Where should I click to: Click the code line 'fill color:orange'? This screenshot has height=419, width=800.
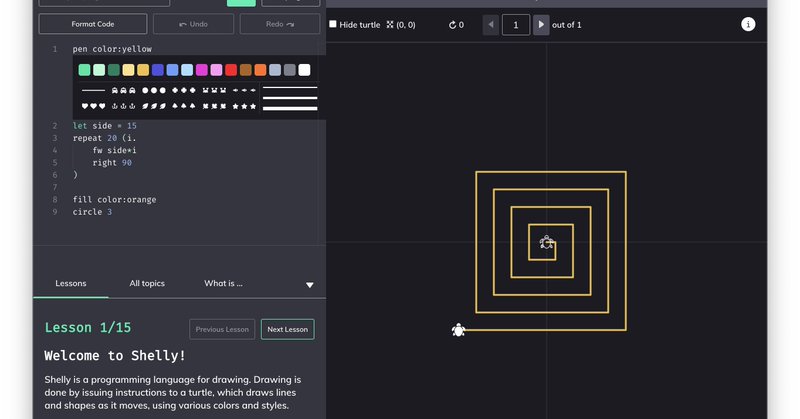coord(114,200)
